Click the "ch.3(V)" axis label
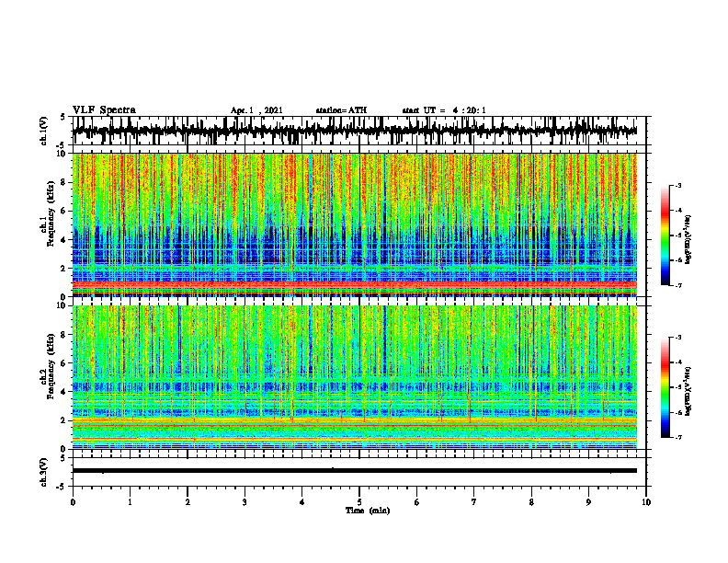 coord(44,473)
